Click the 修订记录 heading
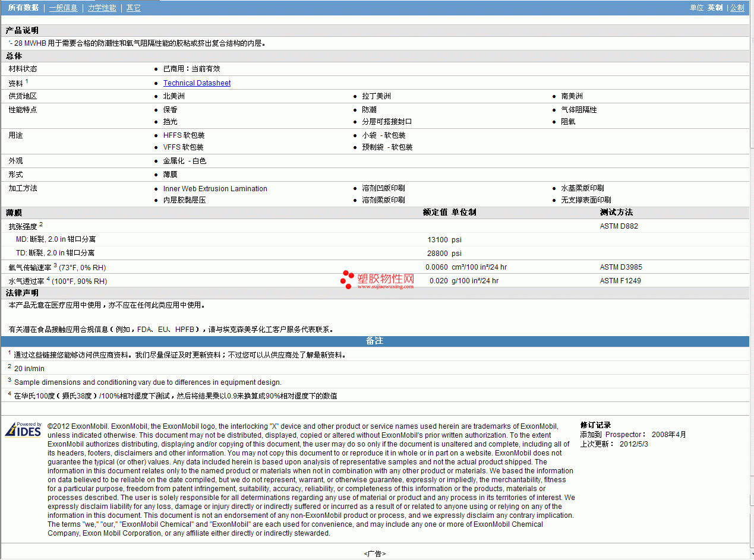The image size is (754, 560). [x=596, y=425]
